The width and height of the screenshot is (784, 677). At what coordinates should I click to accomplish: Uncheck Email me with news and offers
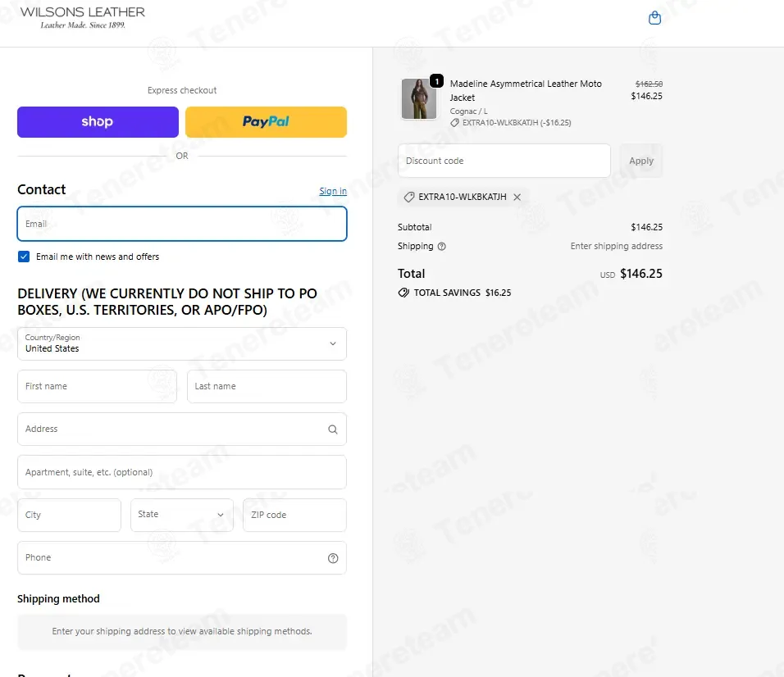pos(24,257)
